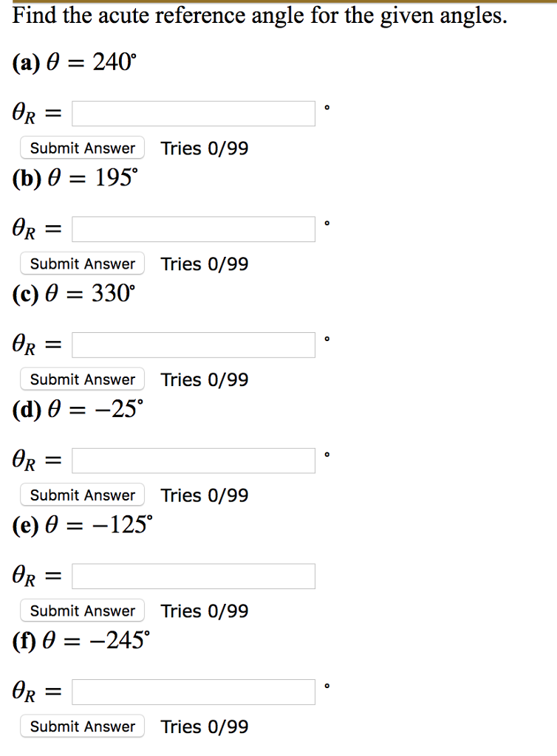Click Submit Answer for part (b)

81,264
